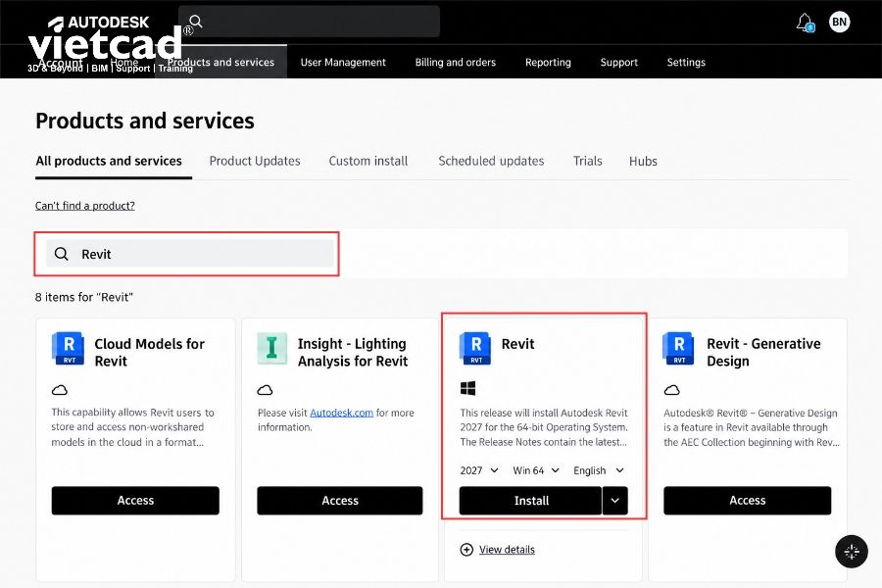Open the notifications bell
The height and width of the screenshot is (588, 882).
tap(806, 23)
